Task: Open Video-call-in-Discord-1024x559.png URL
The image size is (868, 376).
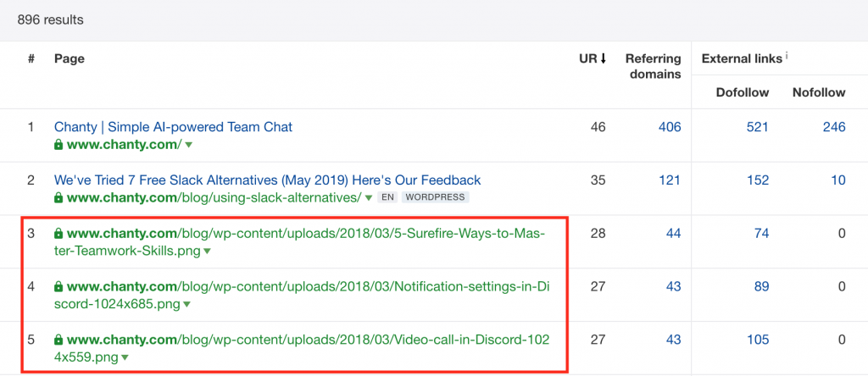Action: pos(302,348)
